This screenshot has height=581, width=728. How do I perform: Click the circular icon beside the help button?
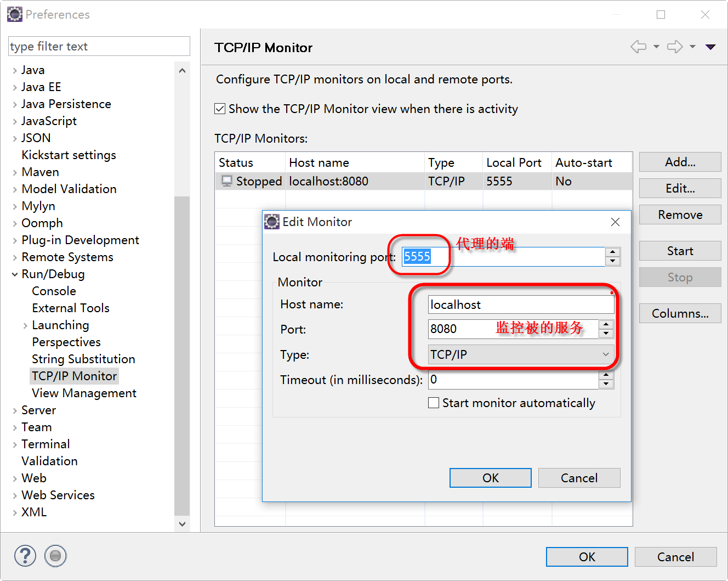[55, 556]
